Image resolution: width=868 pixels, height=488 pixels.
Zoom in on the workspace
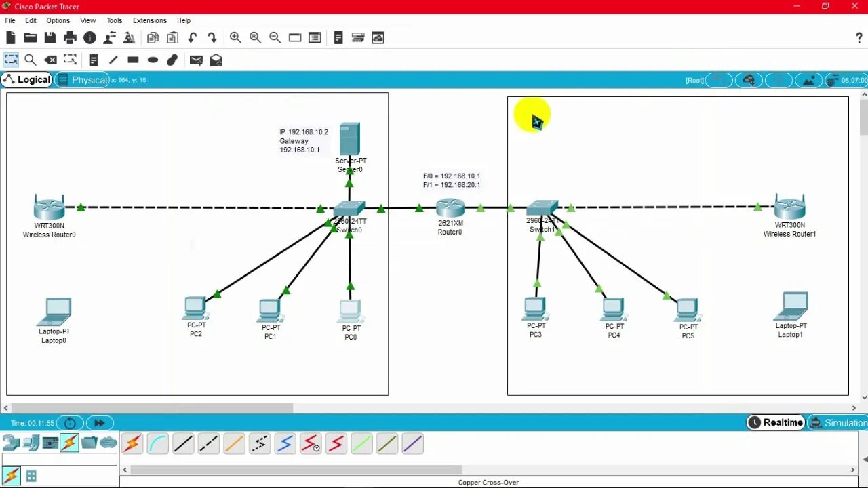(235, 38)
